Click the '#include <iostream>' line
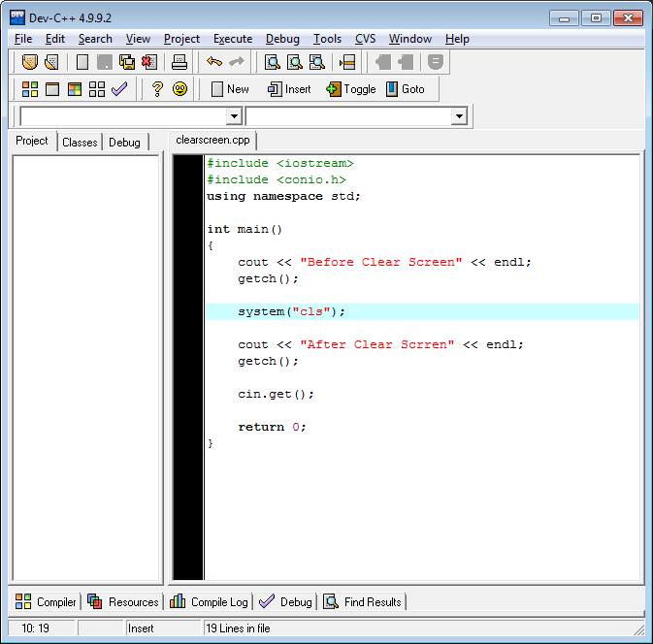The image size is (653, 644). [280, 163]
